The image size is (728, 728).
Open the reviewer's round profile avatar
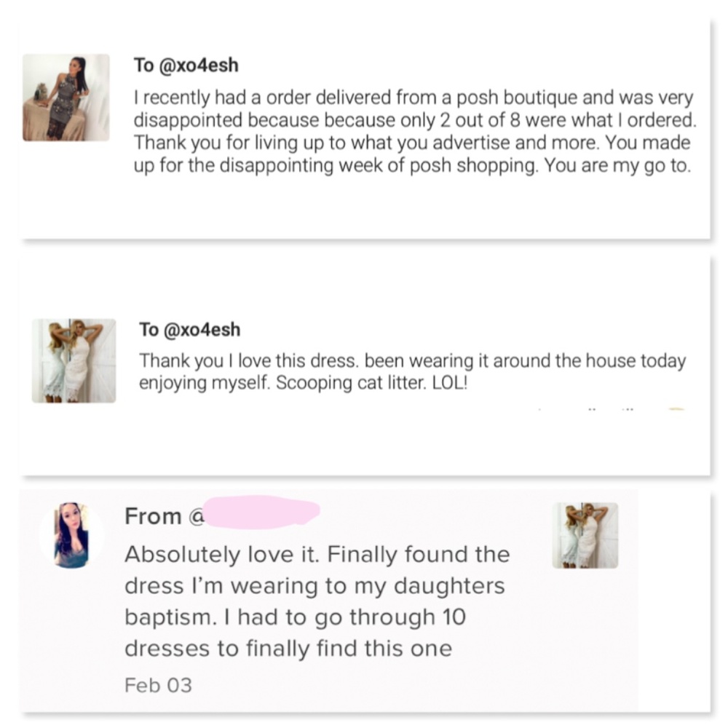pos(71,536)
